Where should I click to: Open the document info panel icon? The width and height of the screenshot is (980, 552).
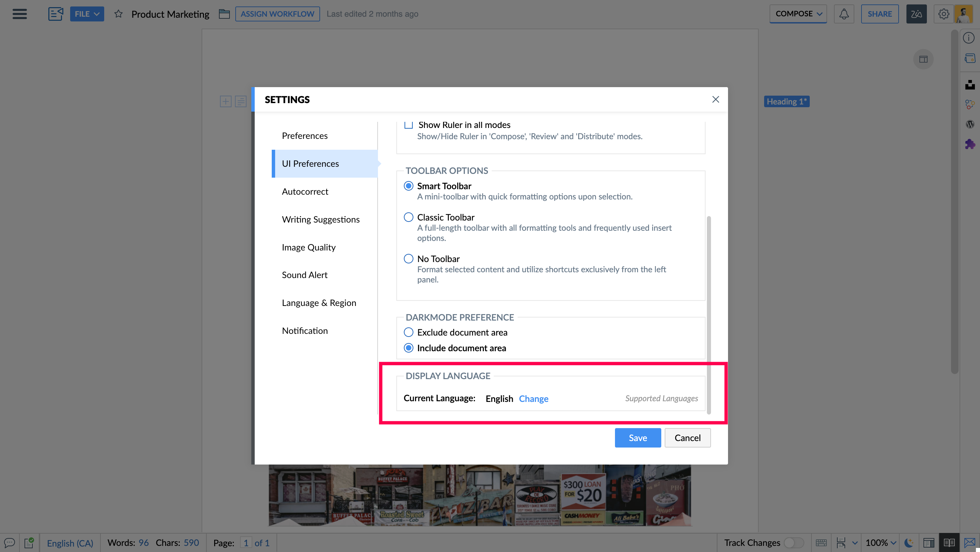click(968, 38)
